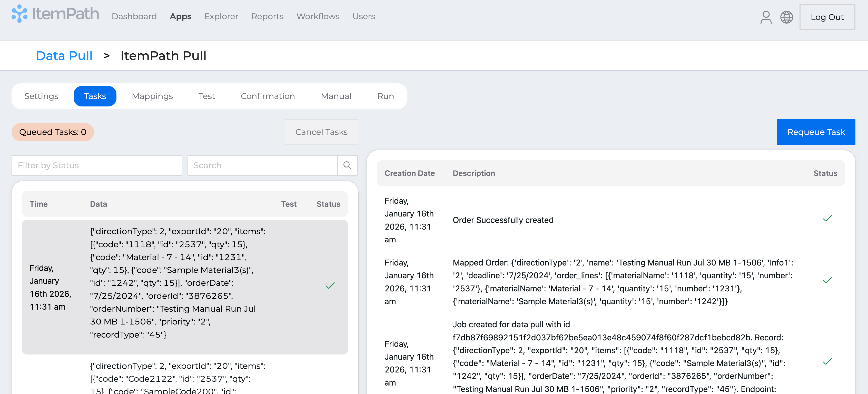Focus the Search input field
868x394 pixels.
click(262, 165)
